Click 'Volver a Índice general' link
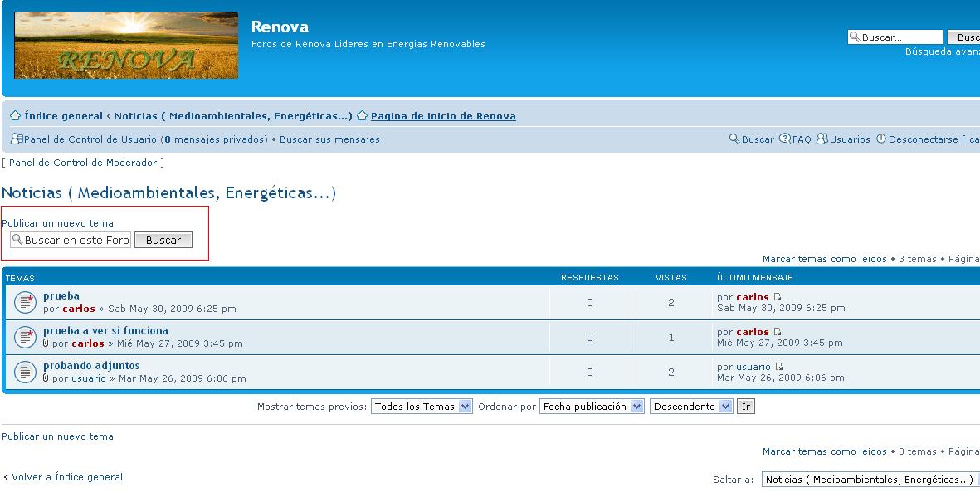The width and height of the screenshot is (980, 492). coord(67,477)
